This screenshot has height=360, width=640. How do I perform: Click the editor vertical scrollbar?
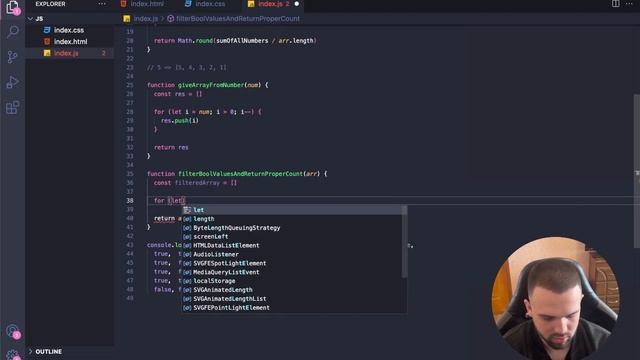click(x=637, y=171)
